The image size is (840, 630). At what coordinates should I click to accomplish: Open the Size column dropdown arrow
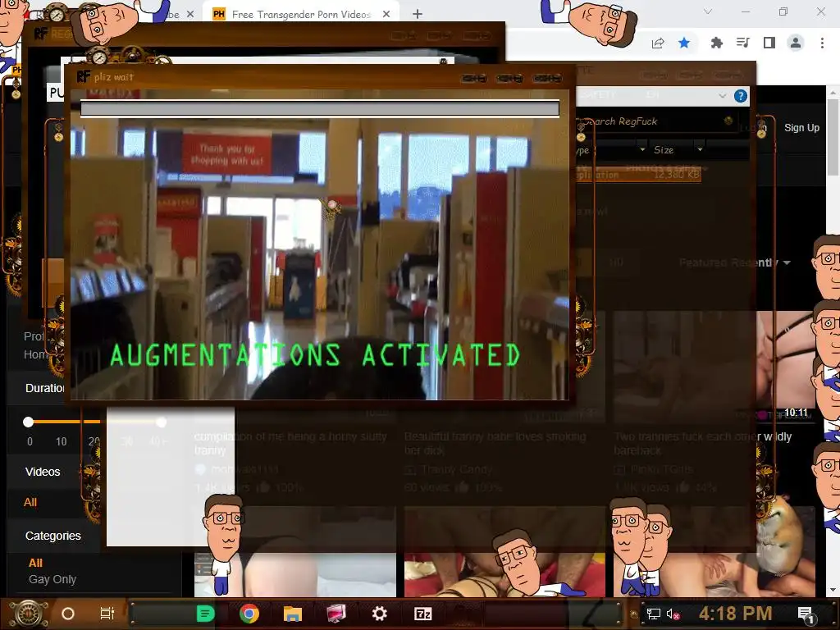pos(700,149)
